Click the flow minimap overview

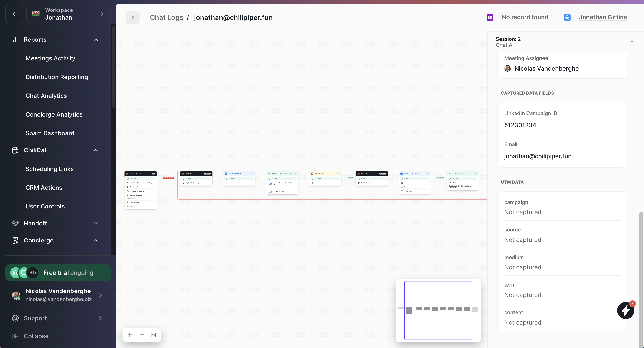(x=438, y=310)
